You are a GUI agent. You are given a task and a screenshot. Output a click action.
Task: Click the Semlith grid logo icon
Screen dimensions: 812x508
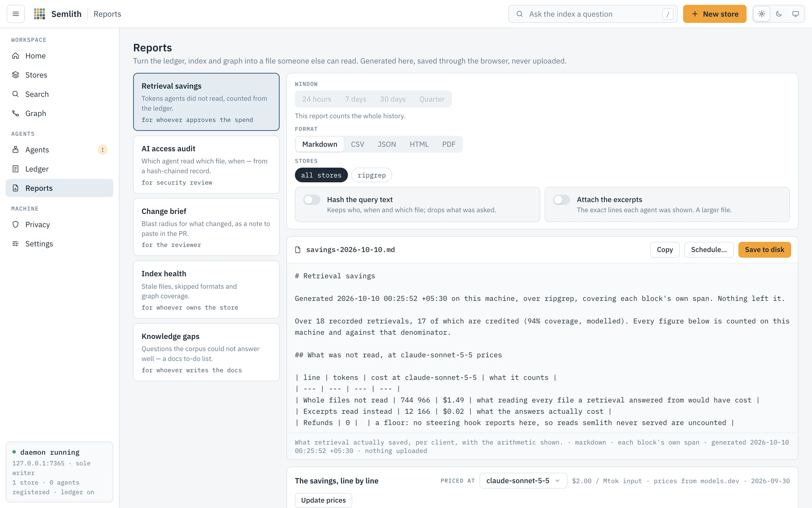tap(39, 14)
